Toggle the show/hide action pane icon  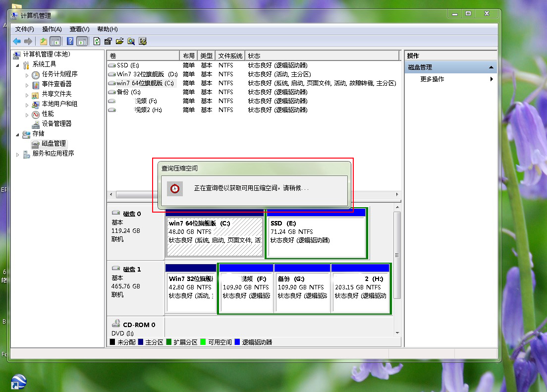[82, 41]
